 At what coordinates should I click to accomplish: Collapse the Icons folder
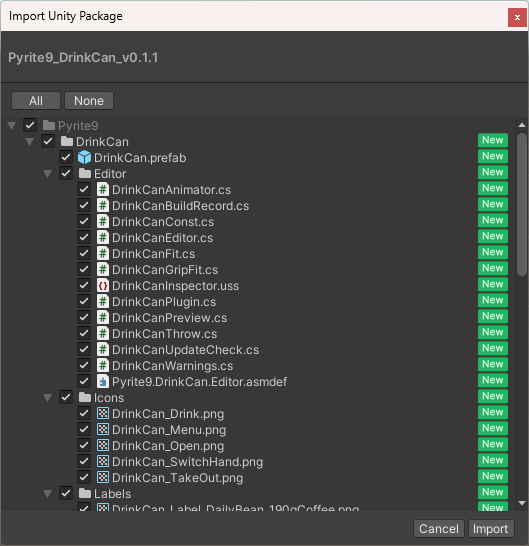click(48, 398)
